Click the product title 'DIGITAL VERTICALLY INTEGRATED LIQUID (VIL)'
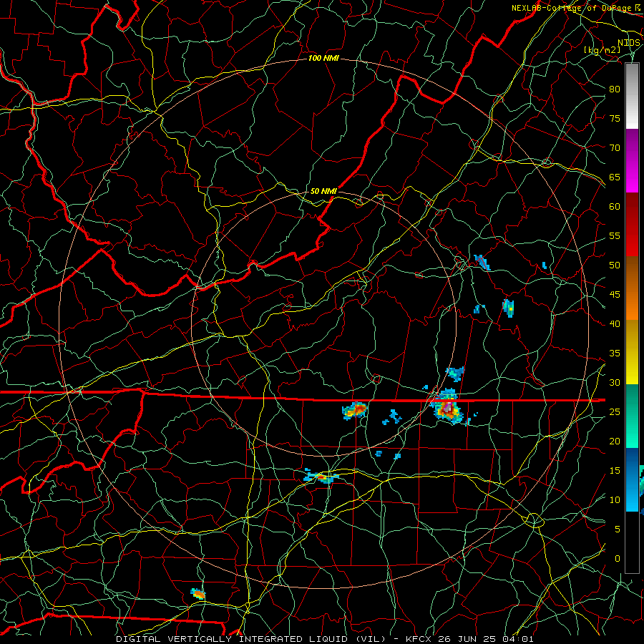This screenshot has height=644, width=644. [x=250, y=639]
